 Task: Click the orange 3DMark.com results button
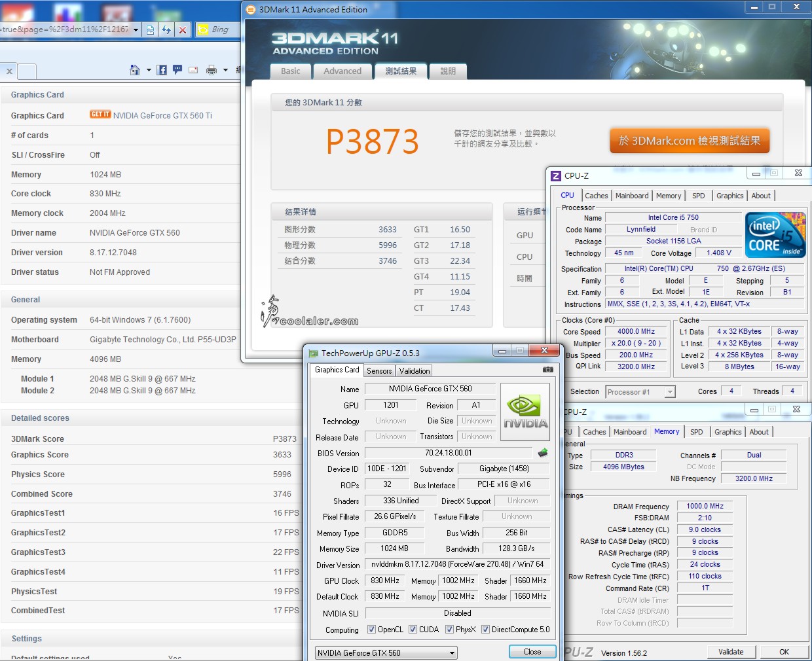(690, 141)
